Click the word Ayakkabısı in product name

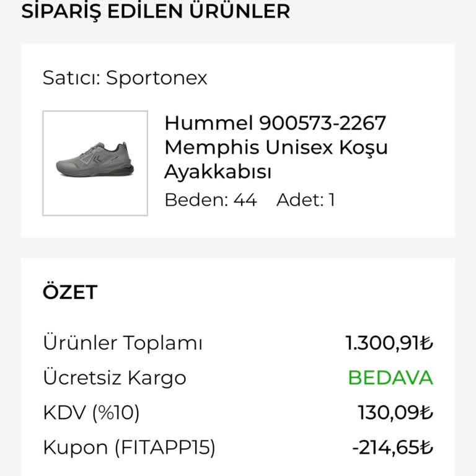point(218,172)
